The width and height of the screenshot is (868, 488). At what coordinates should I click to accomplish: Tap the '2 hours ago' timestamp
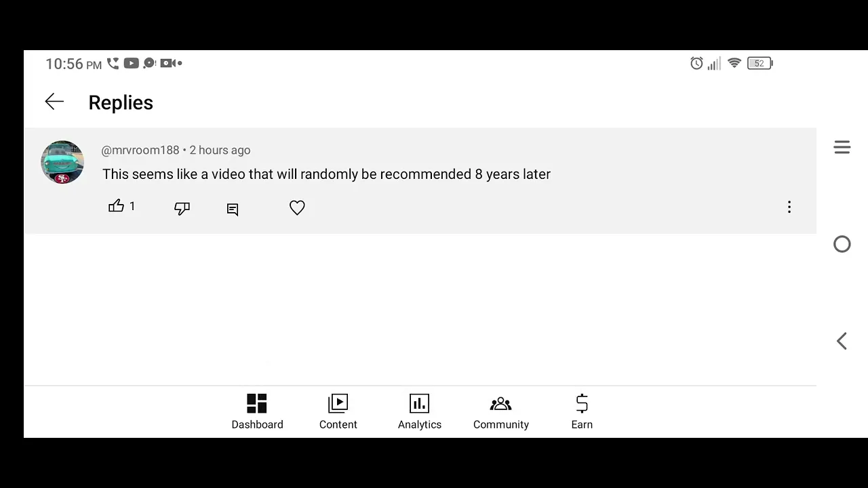click(220, 150)
